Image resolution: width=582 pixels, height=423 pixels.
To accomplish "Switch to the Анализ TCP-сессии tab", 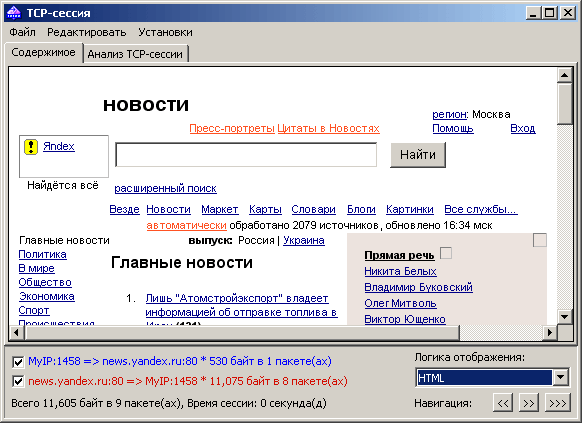I will coord(135,54).
